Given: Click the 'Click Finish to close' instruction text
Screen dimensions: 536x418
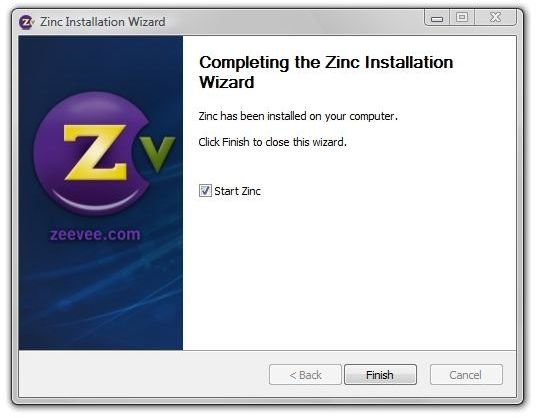Looking at the screenshot, I should point(272,142).
